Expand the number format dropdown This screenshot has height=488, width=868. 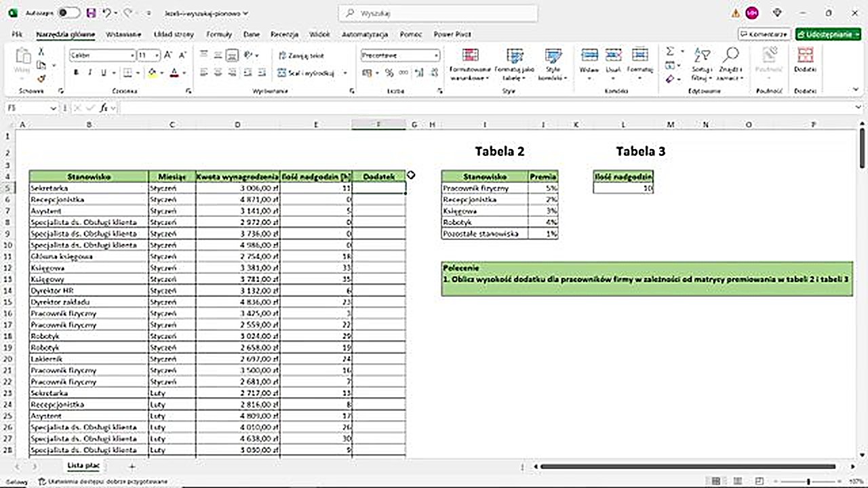tap(436, 56)
